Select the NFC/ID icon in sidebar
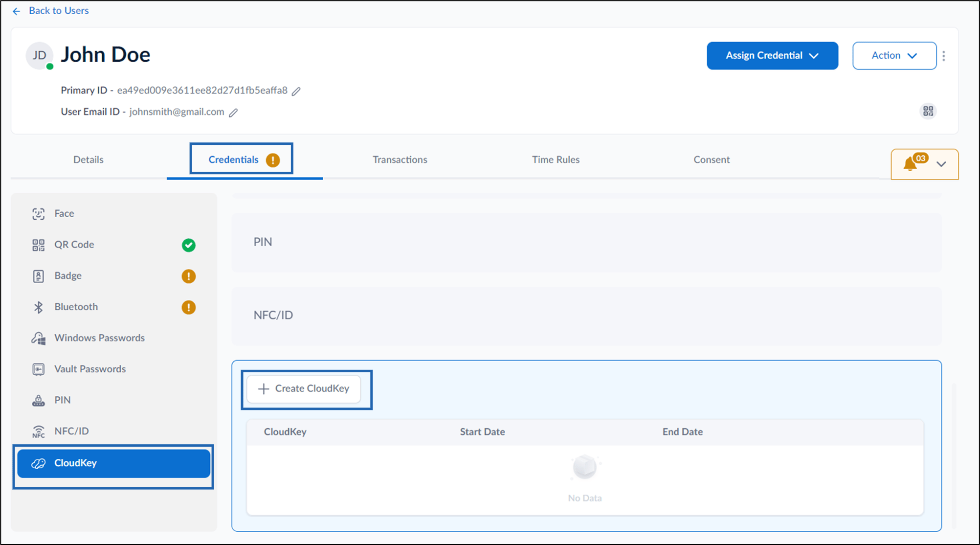The height and width of the screenshot is (545, 980). click(39, 431)
